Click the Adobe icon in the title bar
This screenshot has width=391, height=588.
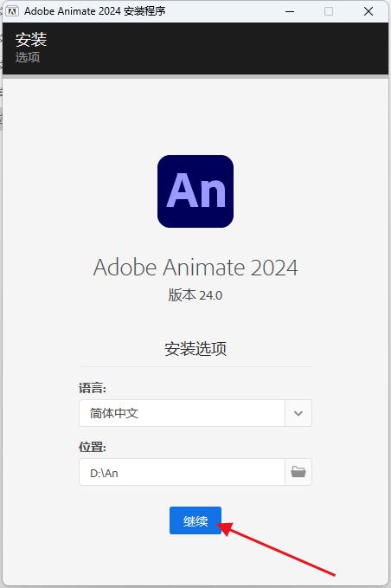[12, 11]
